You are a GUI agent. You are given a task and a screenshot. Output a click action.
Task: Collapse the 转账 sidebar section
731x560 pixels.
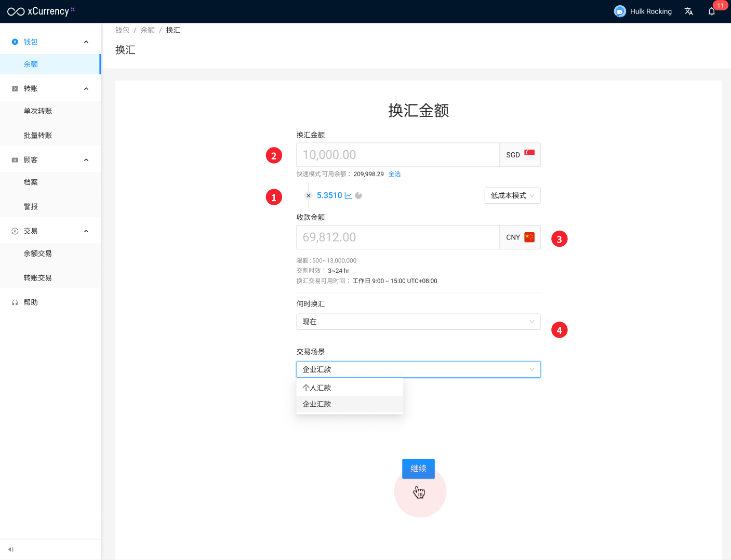86,89
